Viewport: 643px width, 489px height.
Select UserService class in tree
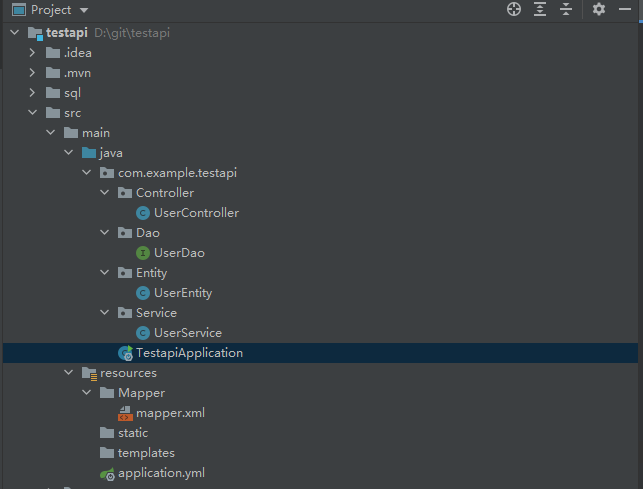tap(187, 333)
